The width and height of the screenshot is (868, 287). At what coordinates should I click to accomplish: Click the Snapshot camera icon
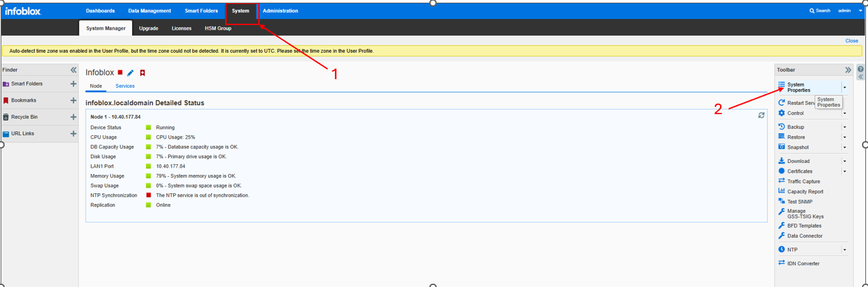click(x=781, y=147)
